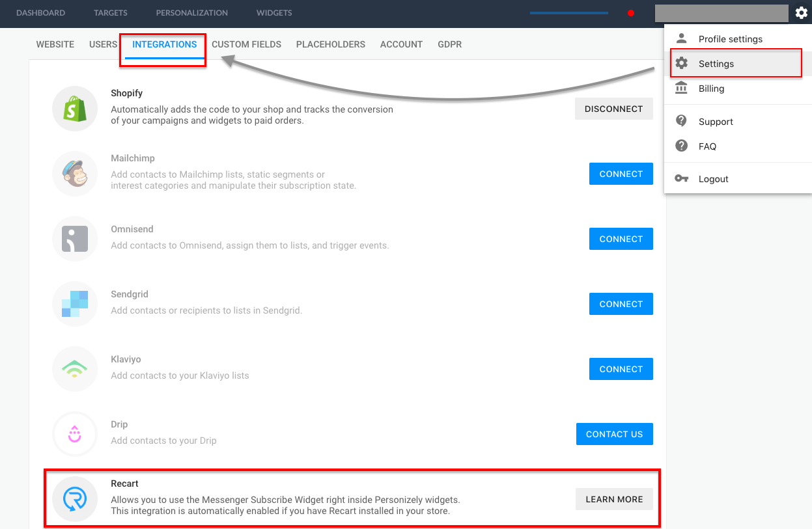Click the Recart heading text
The width and height of the screenshot is (812, 529).
(x=124, y=483)
